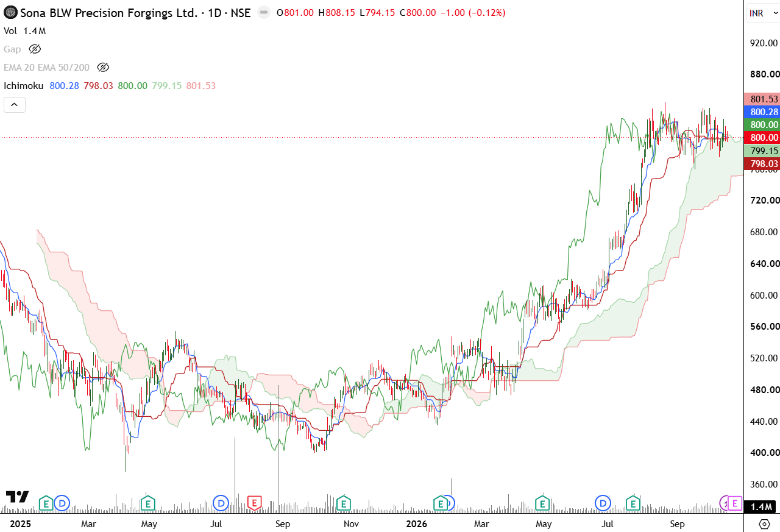Click the open price O801.00
The width and height of the screenshot is (780, 532).
(295, 12)
